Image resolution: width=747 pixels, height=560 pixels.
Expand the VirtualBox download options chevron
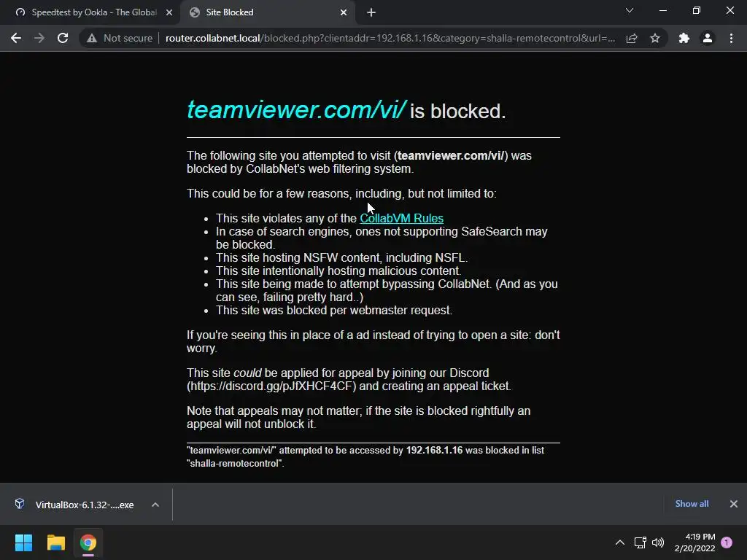(x=155, y=505)
